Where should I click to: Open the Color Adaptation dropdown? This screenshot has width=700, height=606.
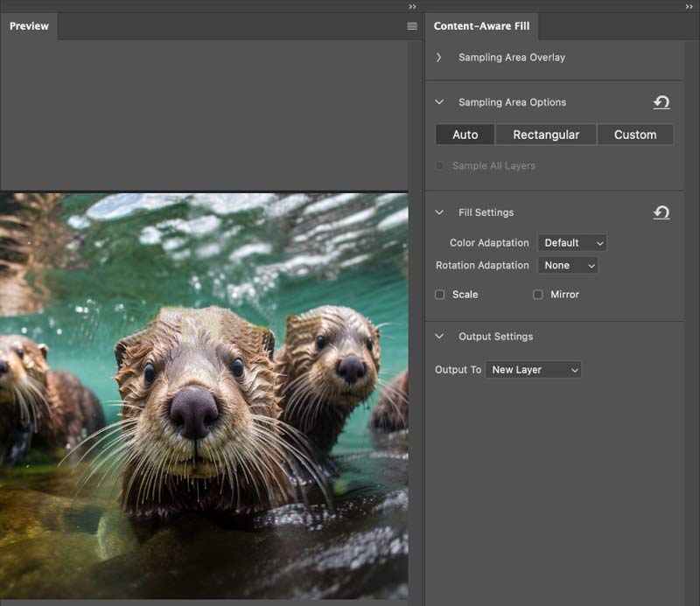[572, 243]
